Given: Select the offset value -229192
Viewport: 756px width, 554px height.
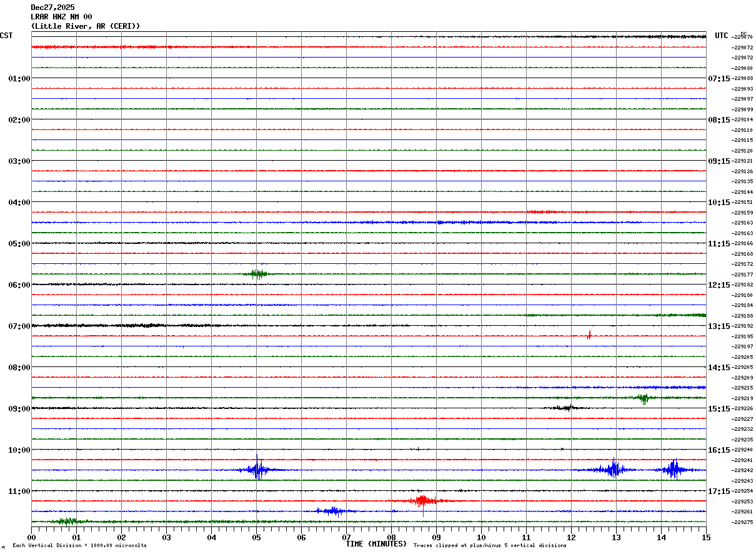Looking at the screenshot, I should [x=743, y=326].
